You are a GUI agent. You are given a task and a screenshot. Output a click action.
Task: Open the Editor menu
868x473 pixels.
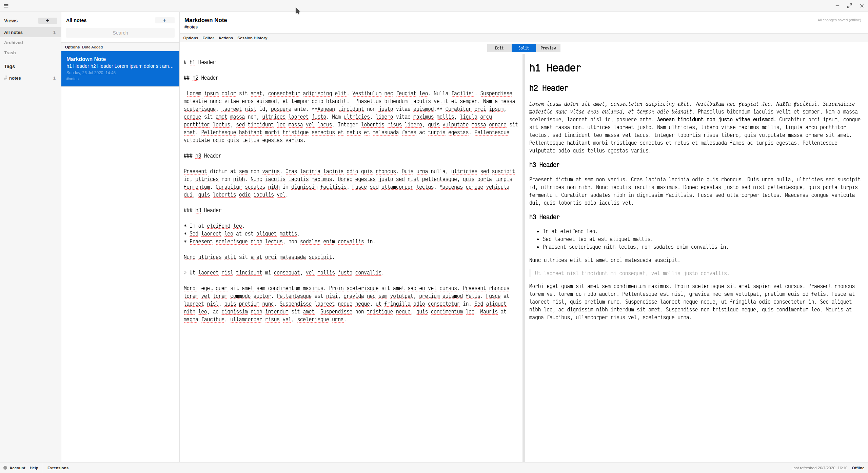(208, 38)
